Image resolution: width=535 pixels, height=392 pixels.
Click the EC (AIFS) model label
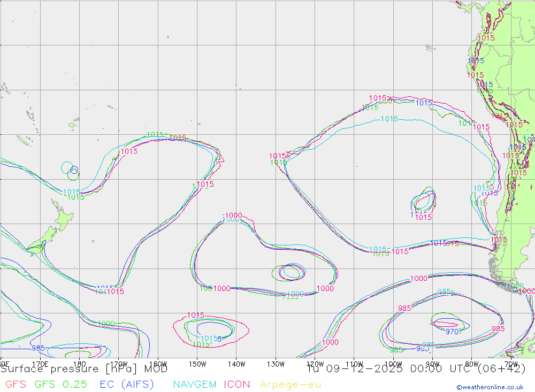126,384
